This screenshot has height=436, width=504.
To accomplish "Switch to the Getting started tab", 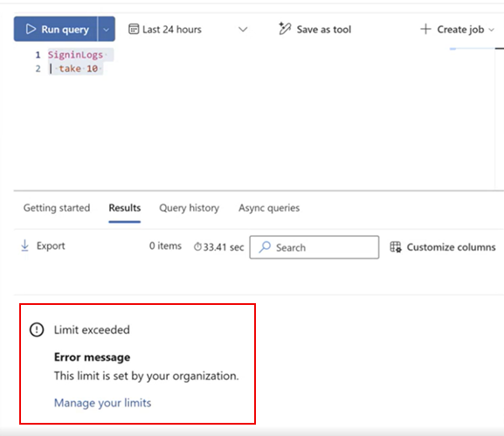I will pyautogui.click(x=57, y=208).
